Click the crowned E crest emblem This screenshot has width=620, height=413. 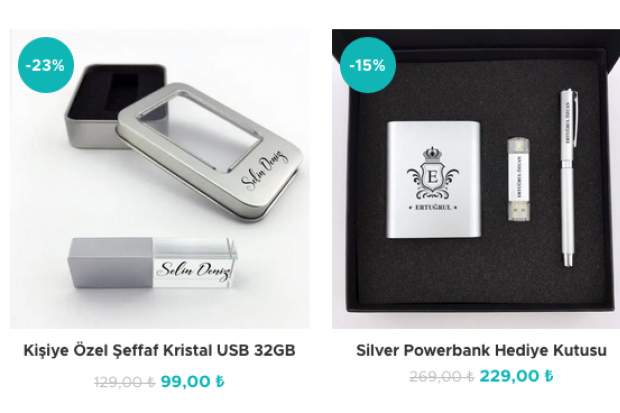(x=433, y=174)
